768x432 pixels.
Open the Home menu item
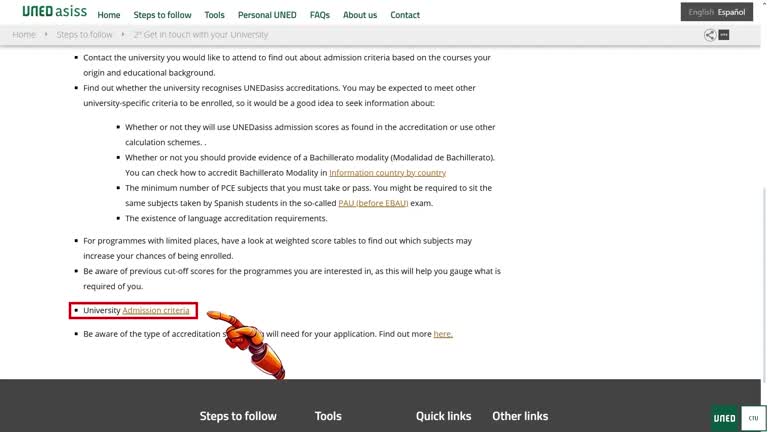tap(109, 15)
